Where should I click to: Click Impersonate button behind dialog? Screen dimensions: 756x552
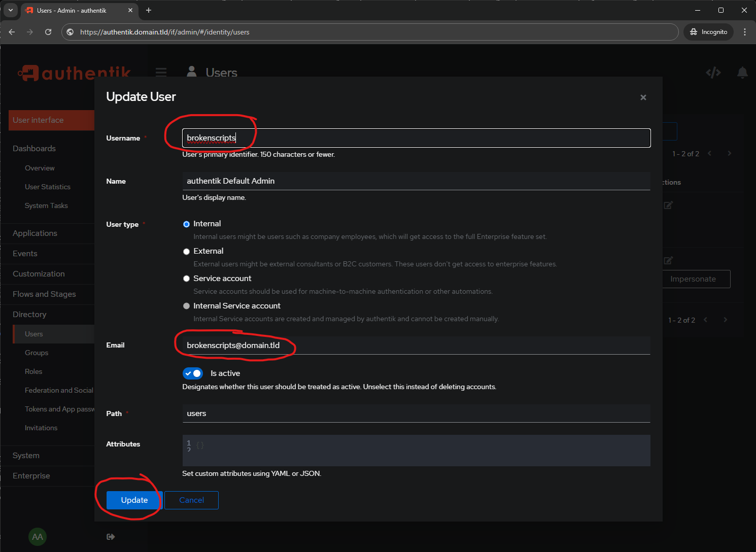696,279
